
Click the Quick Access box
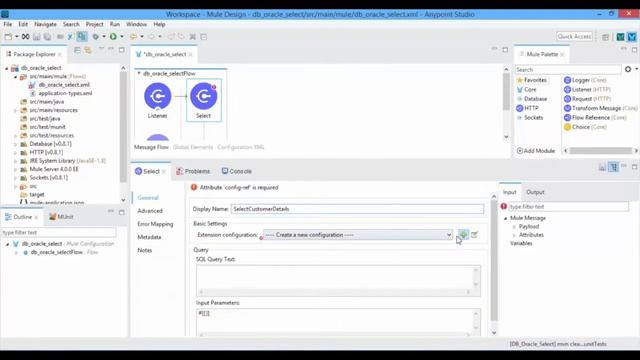pyautogui.click(x=574, y=37)
